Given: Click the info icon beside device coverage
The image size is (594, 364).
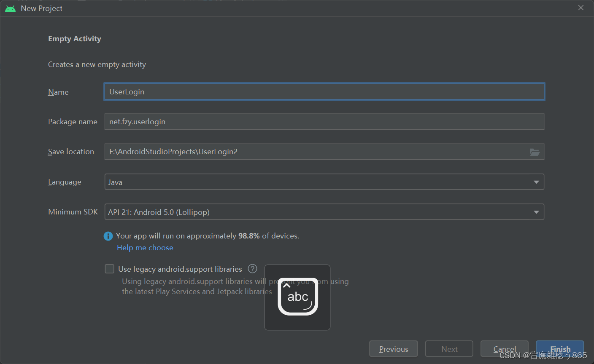Looking at the screenshot, I should (108, 236).
